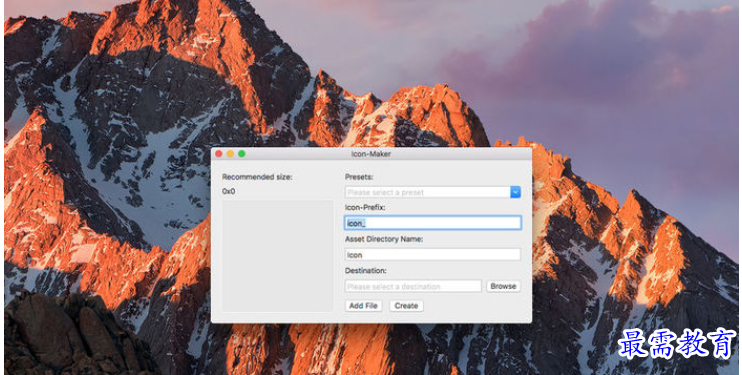
Task: Click the Asset Directory Name field
Action: pos(433,255)
